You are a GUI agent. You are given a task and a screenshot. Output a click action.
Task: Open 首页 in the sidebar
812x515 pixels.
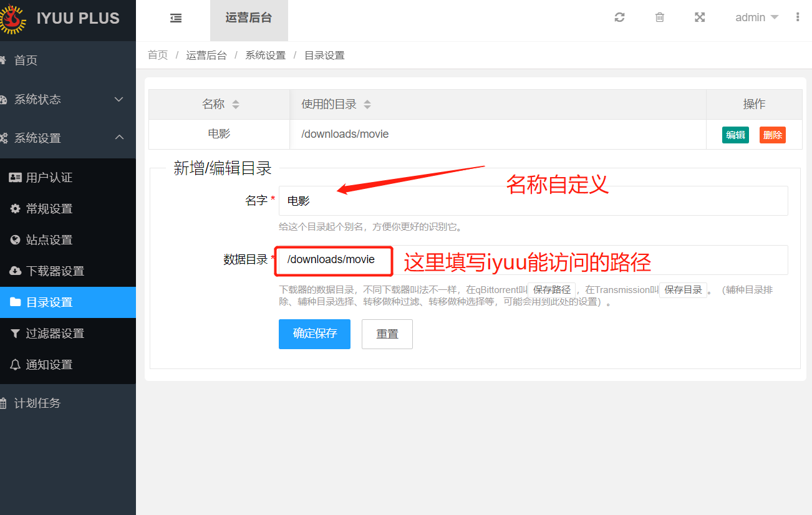(x=68, y=60)
